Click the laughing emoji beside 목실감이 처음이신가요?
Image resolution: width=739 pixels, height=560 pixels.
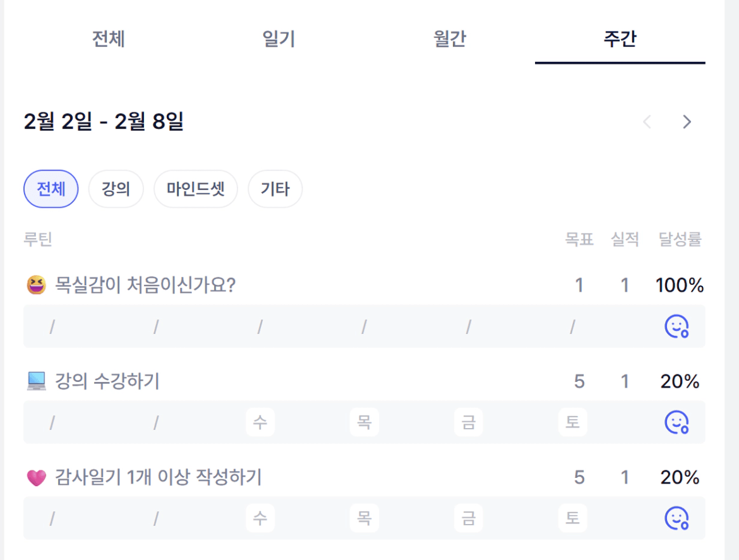tap(37, 286)
